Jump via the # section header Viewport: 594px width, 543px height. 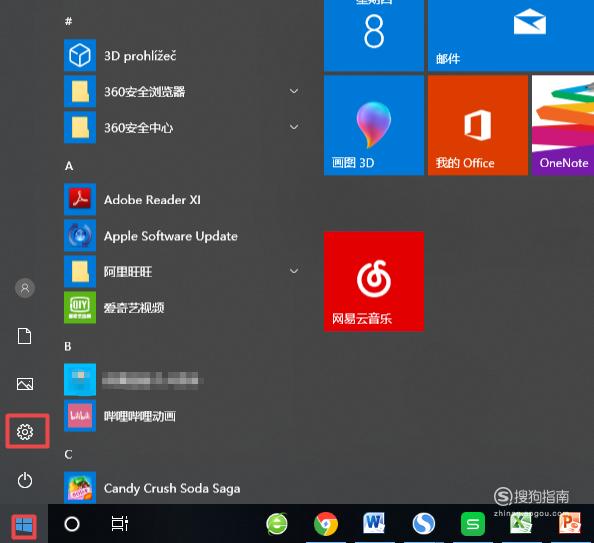click(x=68, y=21)
